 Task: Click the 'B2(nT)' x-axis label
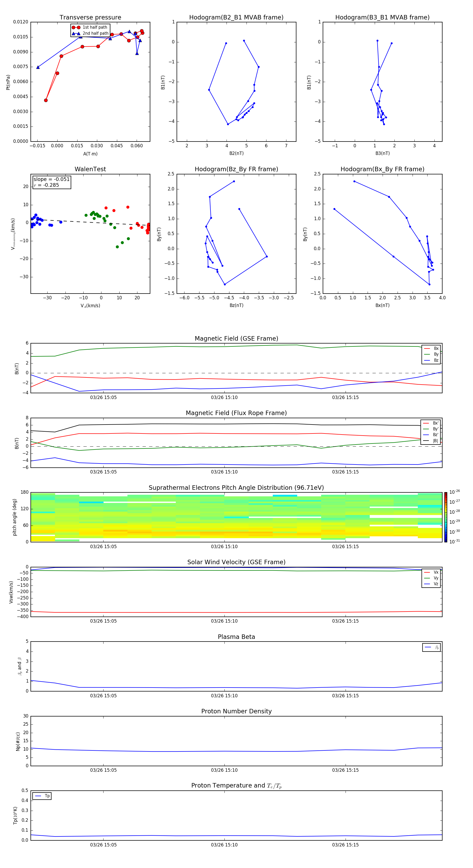coord(236,153)
